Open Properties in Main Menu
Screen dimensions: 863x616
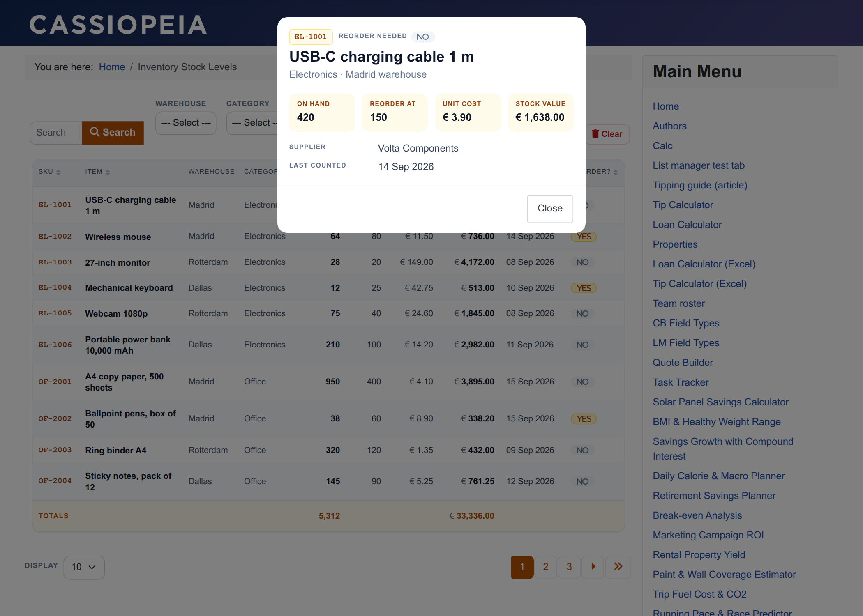click(x=675, y=244)
